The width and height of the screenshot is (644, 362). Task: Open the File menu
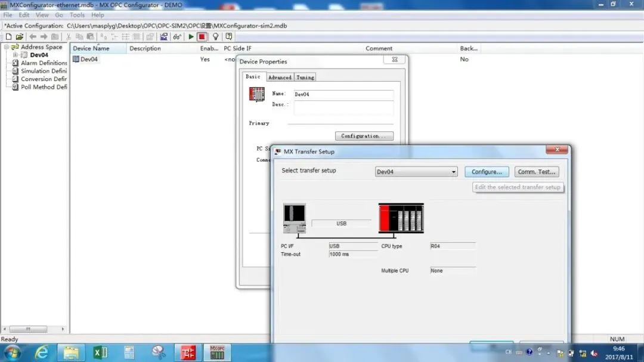coord(8,15)
